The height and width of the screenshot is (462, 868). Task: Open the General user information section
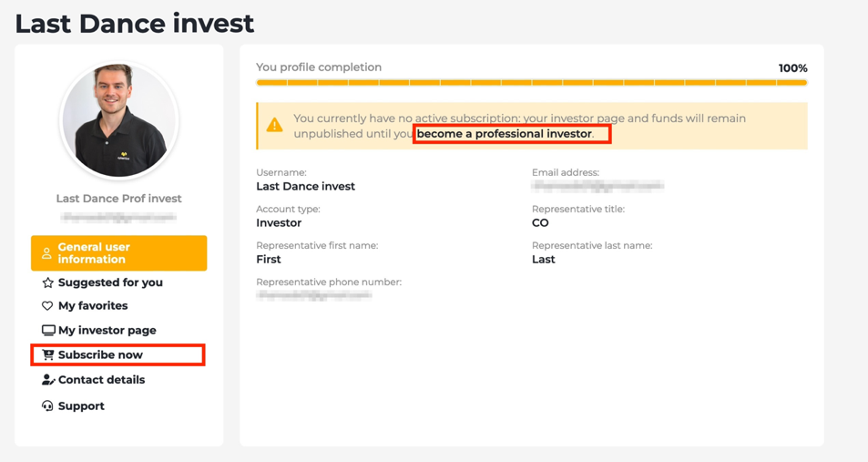tap(118, 253)
